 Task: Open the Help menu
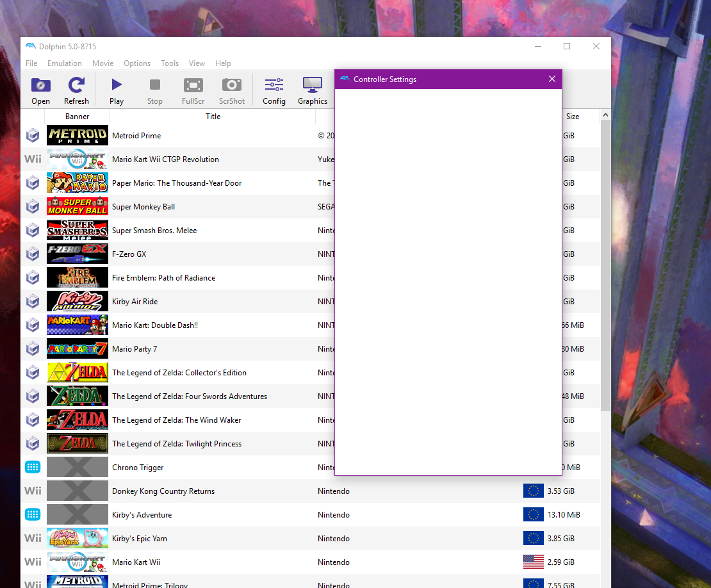[x=223, y=63]
